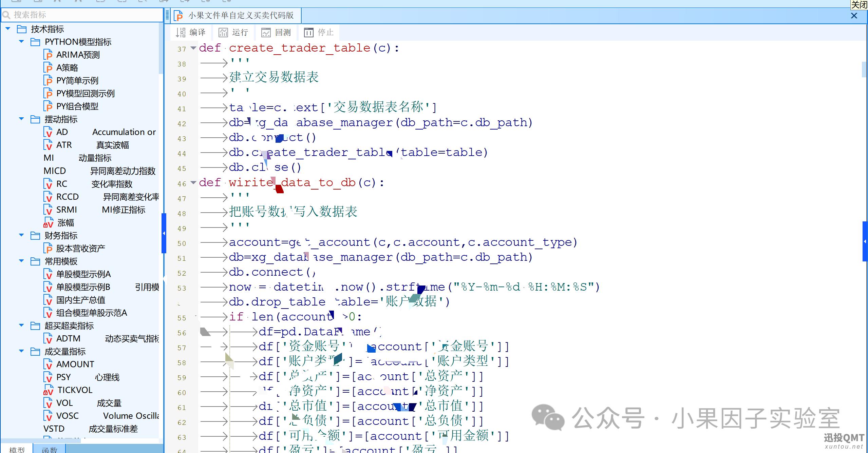Click the 关闭 button at top right
Viewport: 868px width, 453px height.
[x=859, y=4]
